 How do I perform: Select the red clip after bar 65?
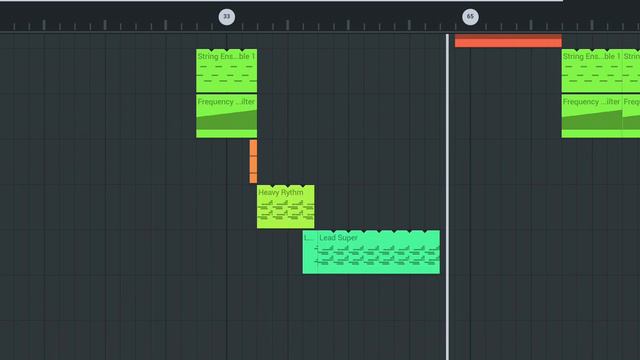[508, 41]
